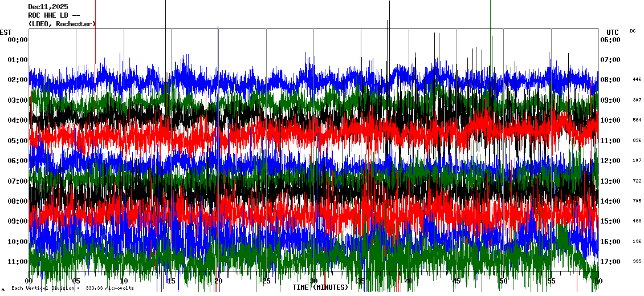Screen dimensions: 644x296
Task: Click the 20 minute axis tick label
Action: pos(218,281)
